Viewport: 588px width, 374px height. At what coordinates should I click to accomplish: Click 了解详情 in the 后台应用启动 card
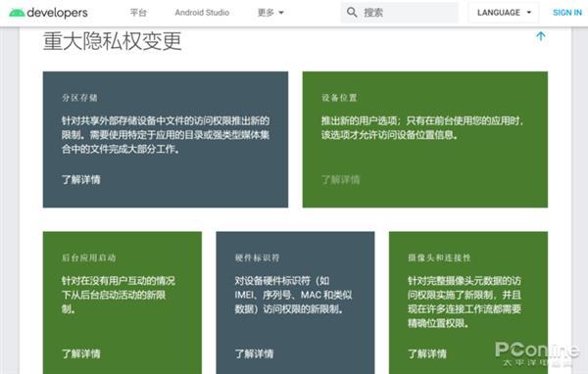pyautogui.click(x=81, y=353)
